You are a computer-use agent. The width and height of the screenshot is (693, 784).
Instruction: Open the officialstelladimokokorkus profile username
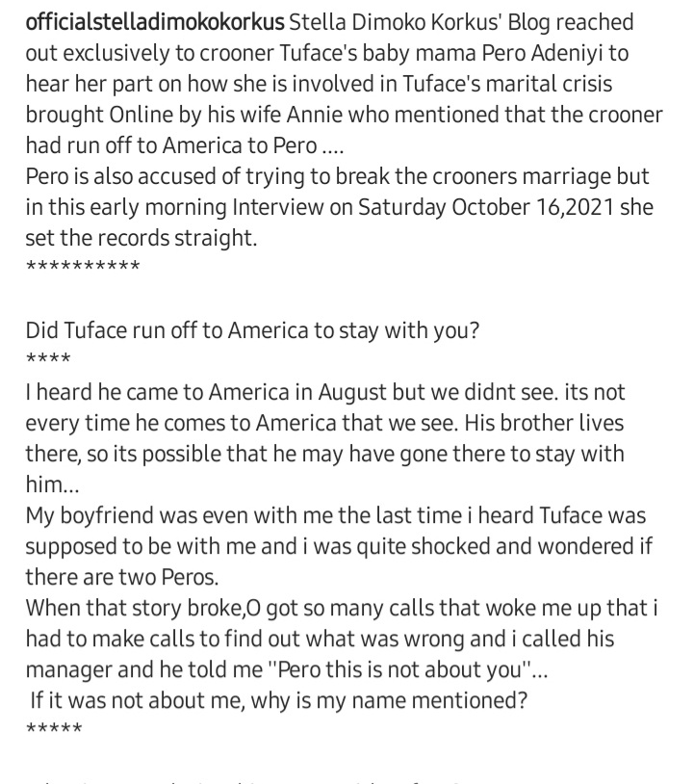[x=155, y=22]
